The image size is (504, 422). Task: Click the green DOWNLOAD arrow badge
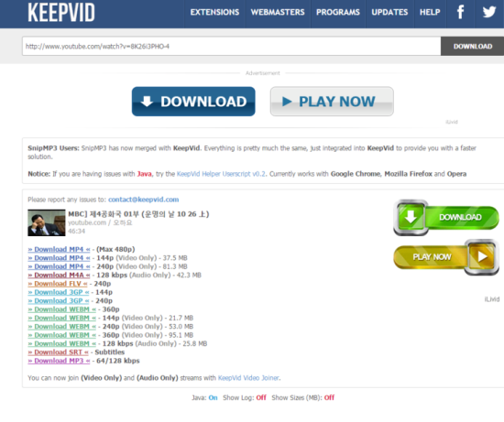(446, 218)
